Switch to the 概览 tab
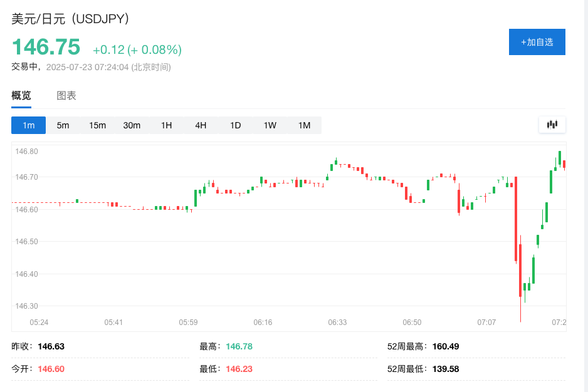 [21, 96]
